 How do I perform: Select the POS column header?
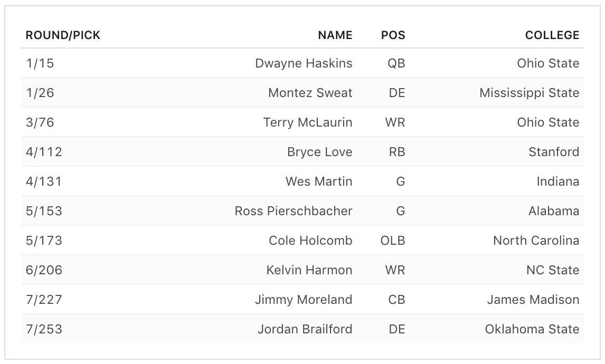click(393, 35)
